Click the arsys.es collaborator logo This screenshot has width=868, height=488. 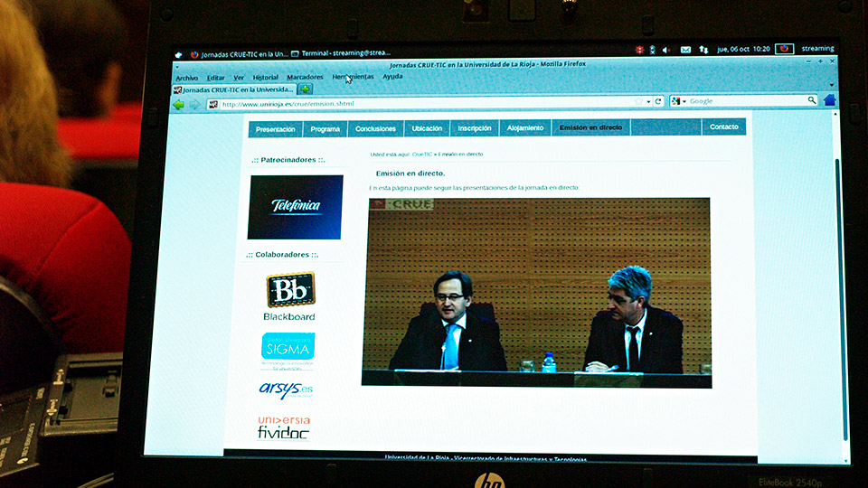[x=286, y=390]
